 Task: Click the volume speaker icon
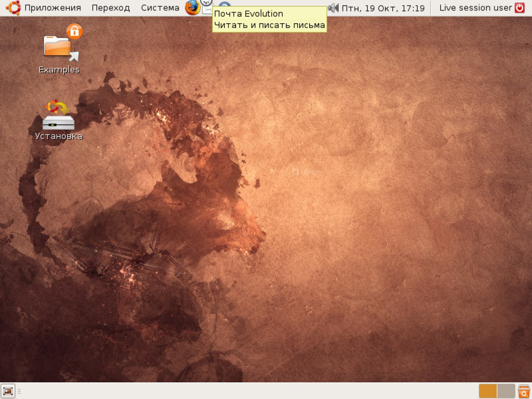pos(333,7)
